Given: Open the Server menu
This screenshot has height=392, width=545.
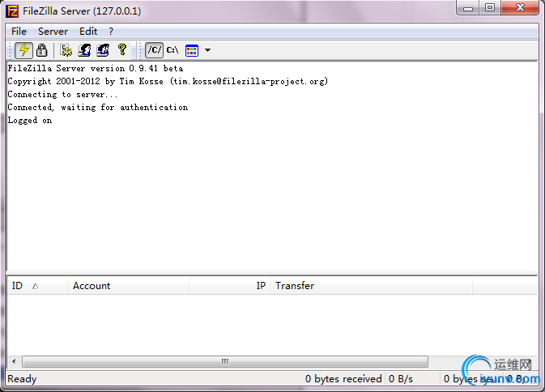Looking at the screenshot, I should (53, 32).
